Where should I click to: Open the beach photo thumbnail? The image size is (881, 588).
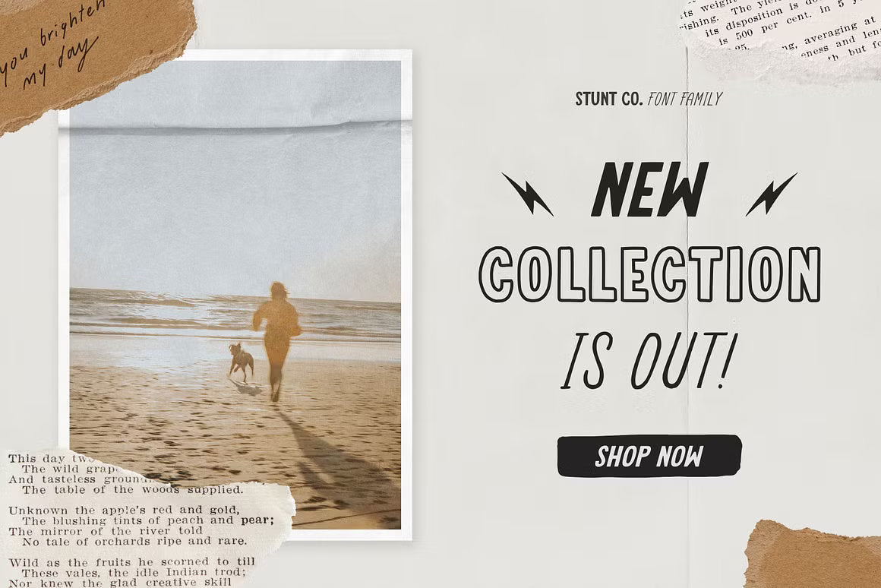235,295
